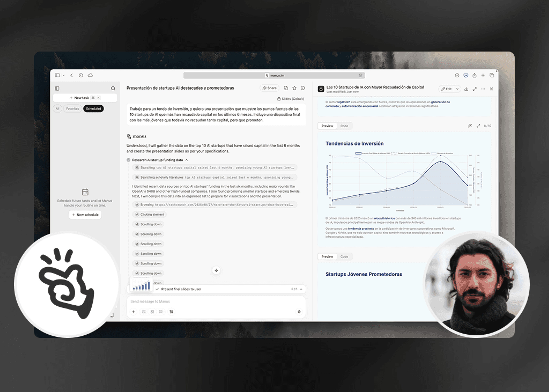Click the magic wand edit icon on slide 8

point(470,126)
